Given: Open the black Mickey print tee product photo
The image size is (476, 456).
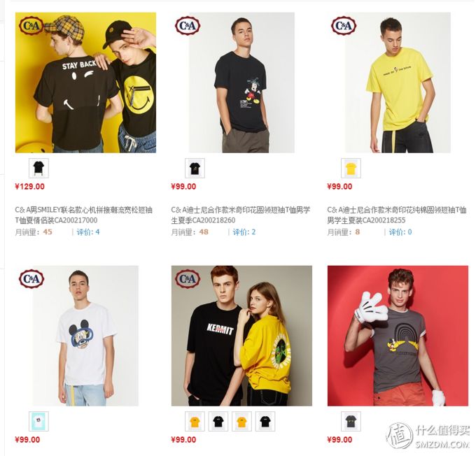Looking at the screenshot, I should [x=241, y=83].
